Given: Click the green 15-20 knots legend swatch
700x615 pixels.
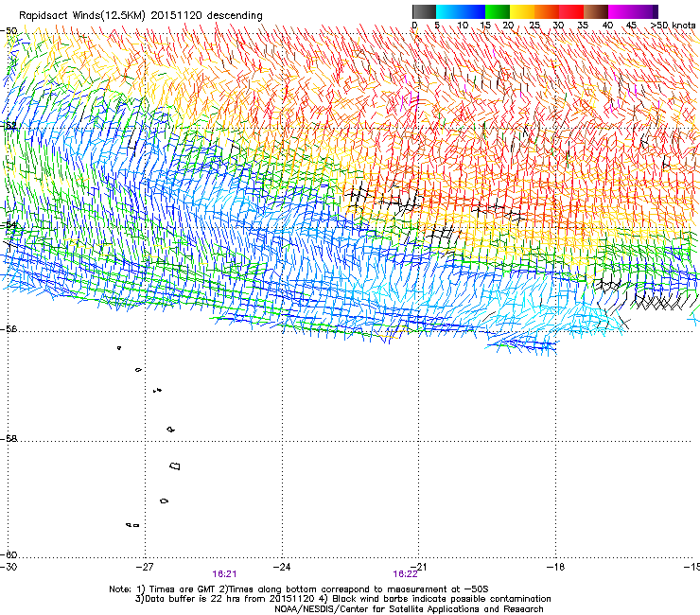Looking at the screenshot, I should point(498,11).
